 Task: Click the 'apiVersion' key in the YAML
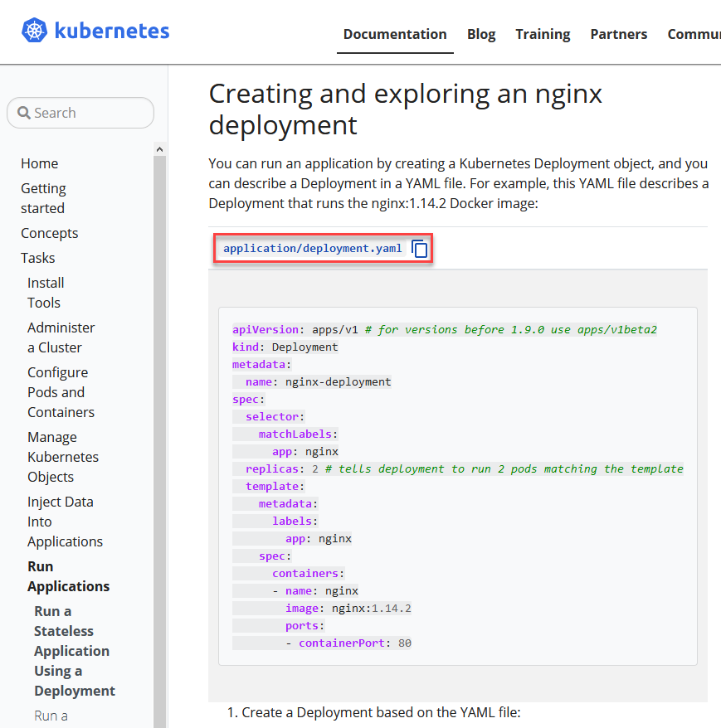(266, 330)
